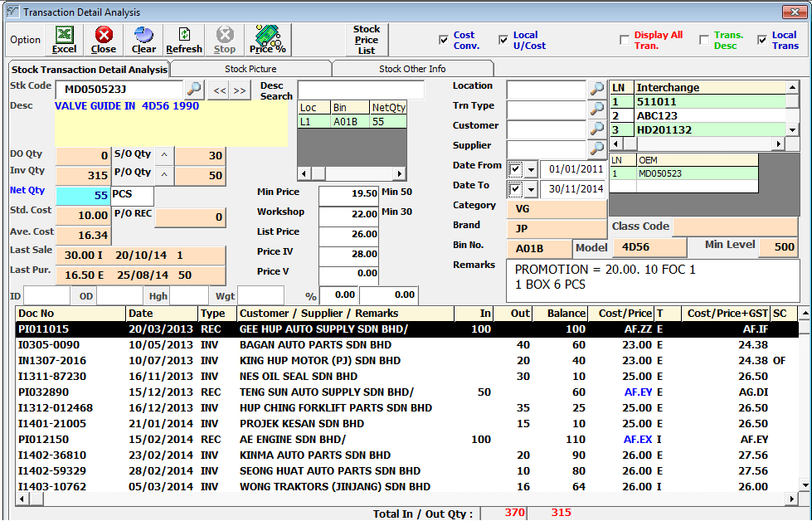Click the L1 A01B bin row

click(x=353, y=122)
